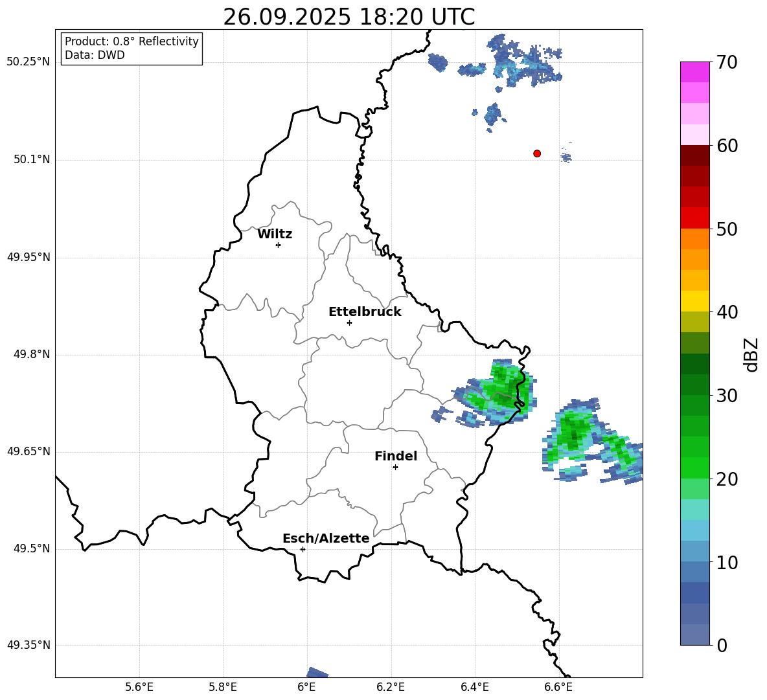Screen dimensions: 767x700
Task: Click the 0 tick label on the colorbar
Action: (x=722, y=645)
